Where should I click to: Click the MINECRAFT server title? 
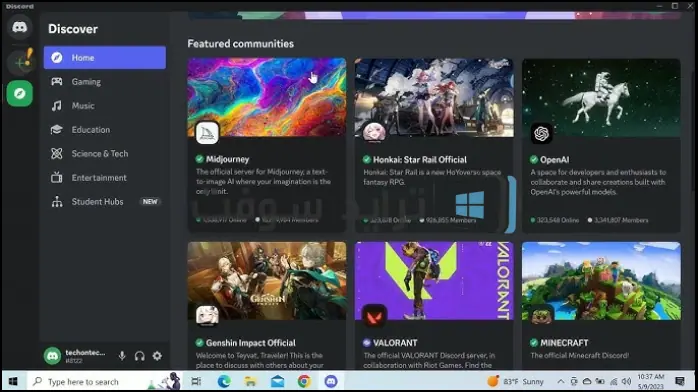564,343
